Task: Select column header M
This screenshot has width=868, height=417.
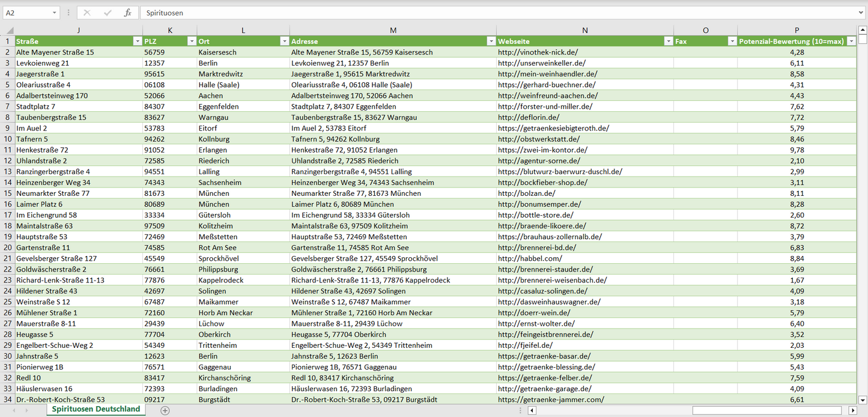Action: point(393,31)
